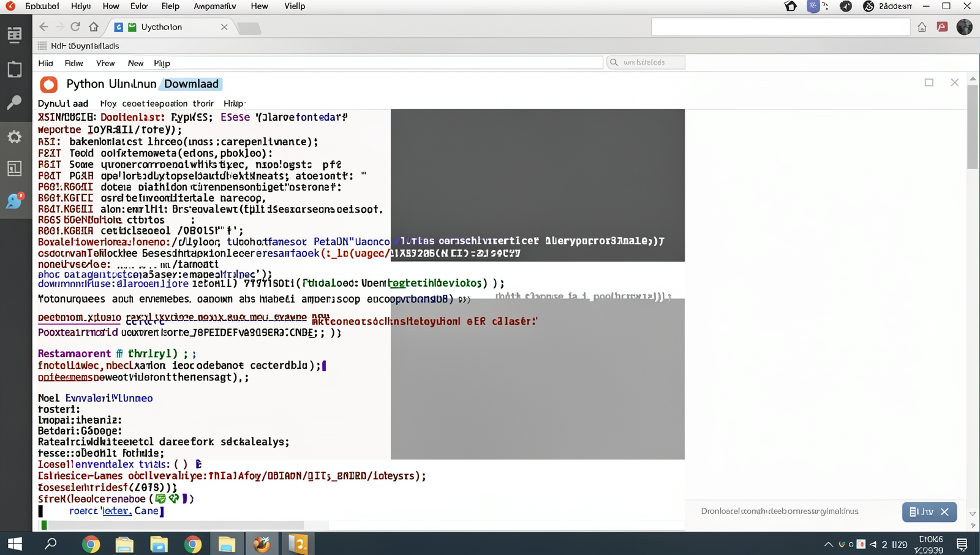Click the dark round compass icon in top bar
Screen dimensions: 980x555
846,6
